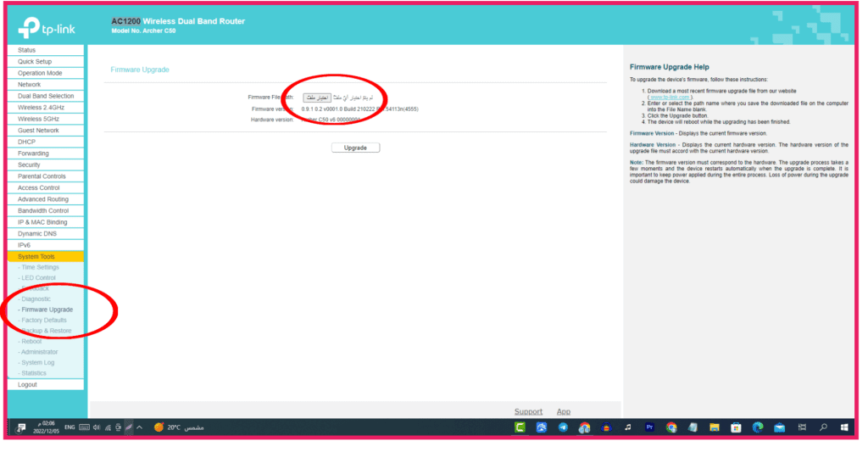Open the Mail app from the taskbar
The image size is (868, 452).
(x=780, y=427)
